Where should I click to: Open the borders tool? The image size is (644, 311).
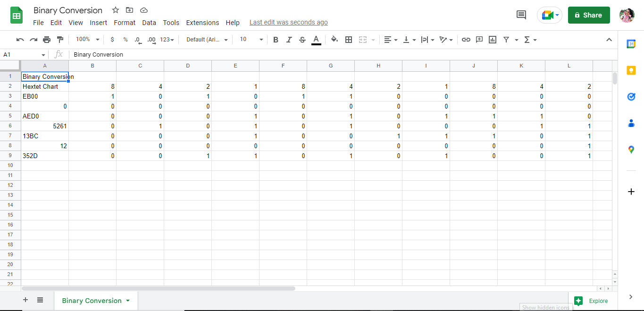click(349, 40)
